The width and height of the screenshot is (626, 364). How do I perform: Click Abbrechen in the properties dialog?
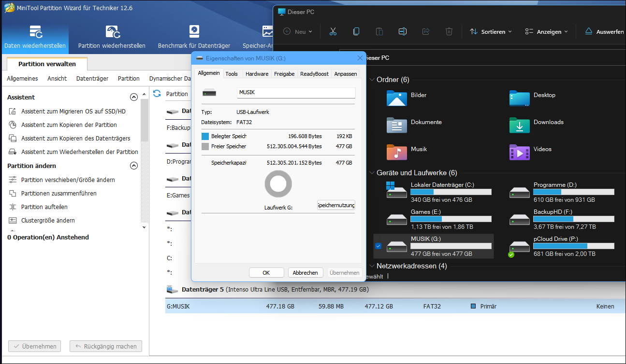(x=306, y=273)
